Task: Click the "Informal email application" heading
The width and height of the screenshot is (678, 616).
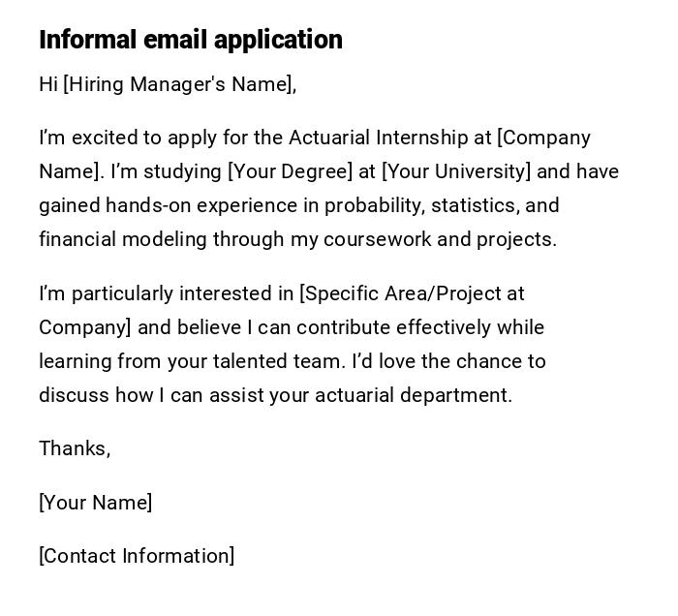Action: tap(191, 40)
